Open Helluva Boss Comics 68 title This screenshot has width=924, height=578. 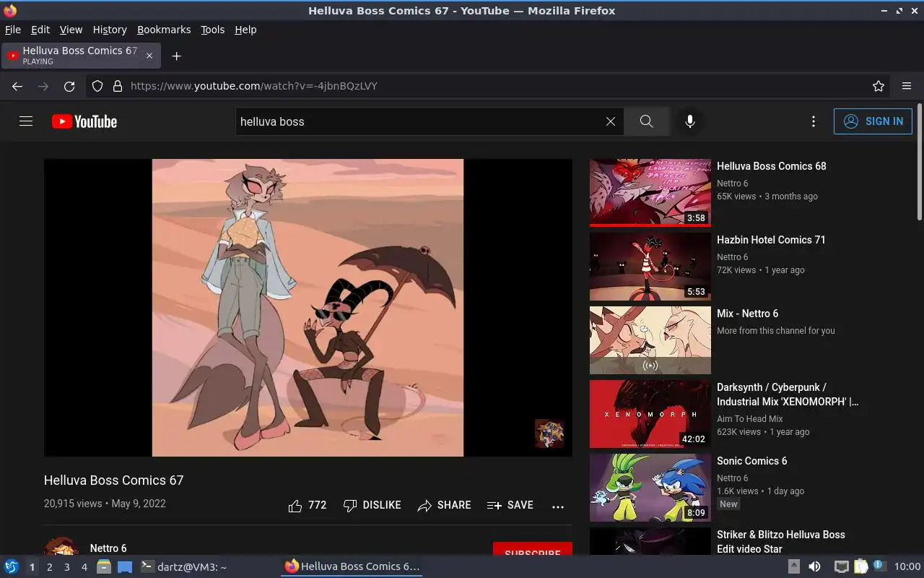pos(772,166)
